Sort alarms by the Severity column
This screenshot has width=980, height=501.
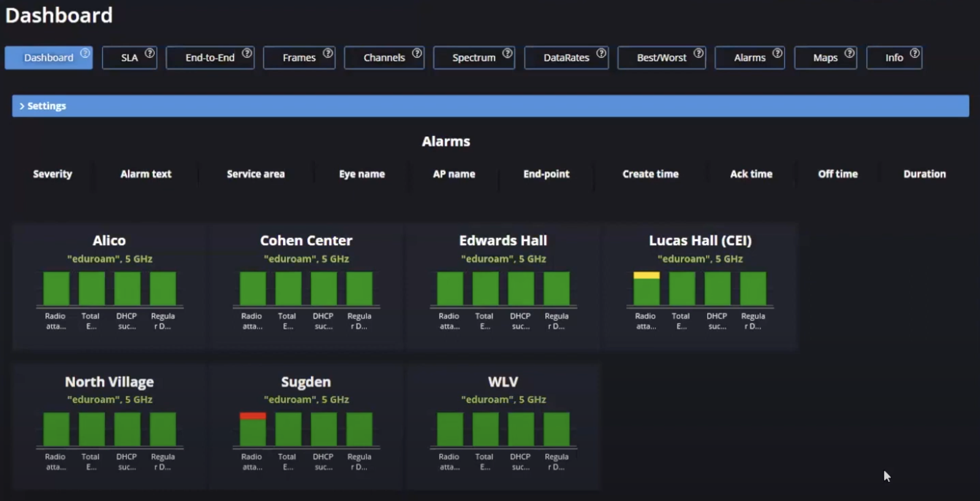click(x=52, y=173)
